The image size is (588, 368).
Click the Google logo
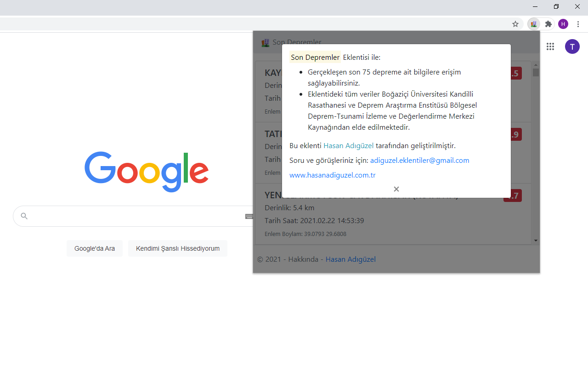point(147,172)
